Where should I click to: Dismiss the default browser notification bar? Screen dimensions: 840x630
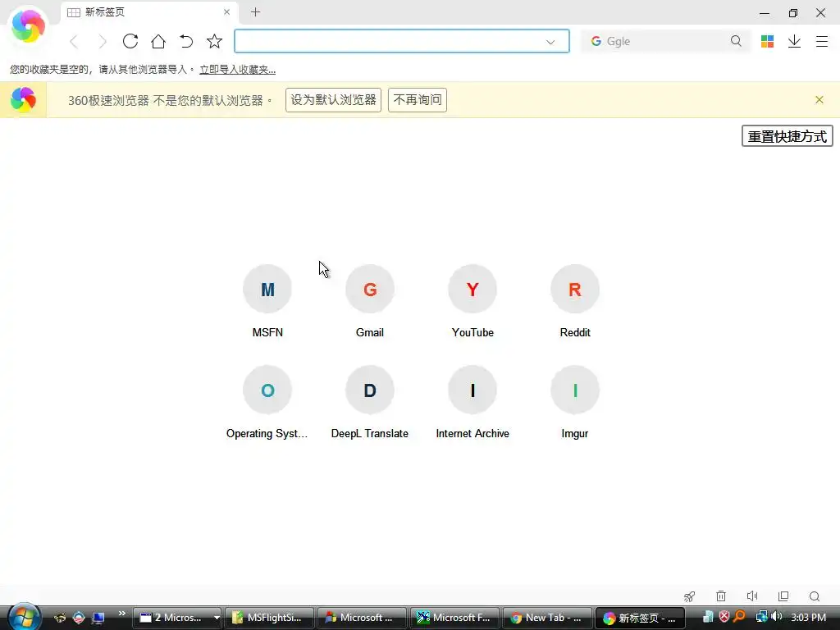click(x=819, y=99)
